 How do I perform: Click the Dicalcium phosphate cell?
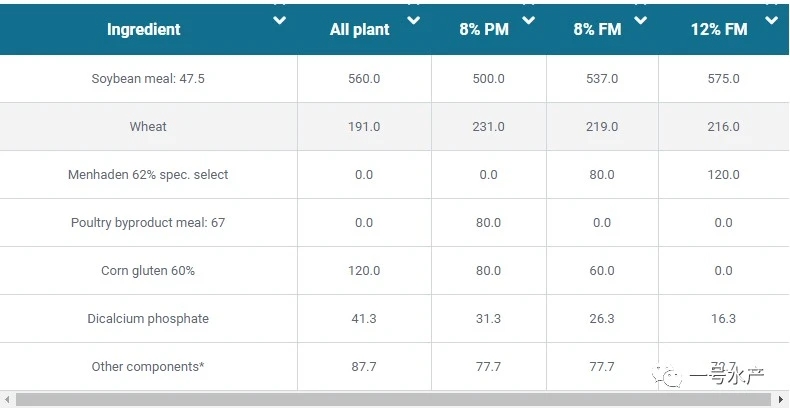148,318
